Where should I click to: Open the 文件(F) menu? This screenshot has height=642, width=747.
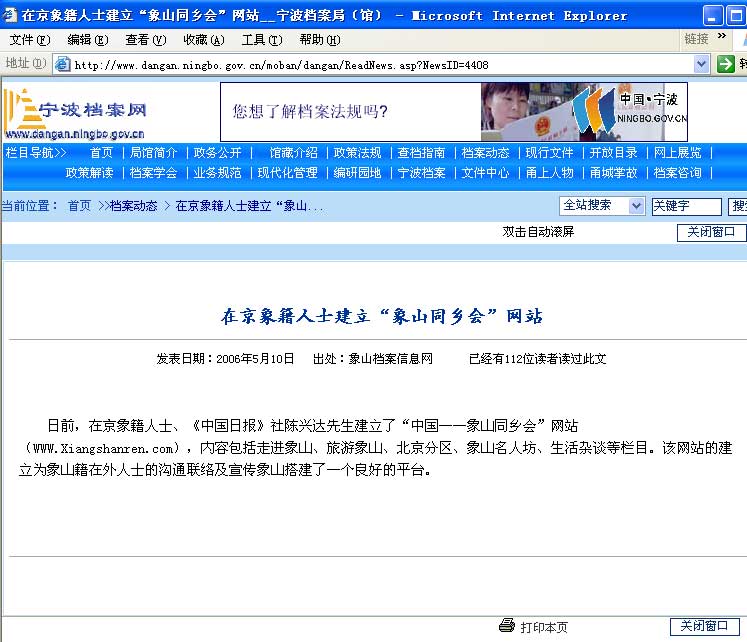click(29, 40)
